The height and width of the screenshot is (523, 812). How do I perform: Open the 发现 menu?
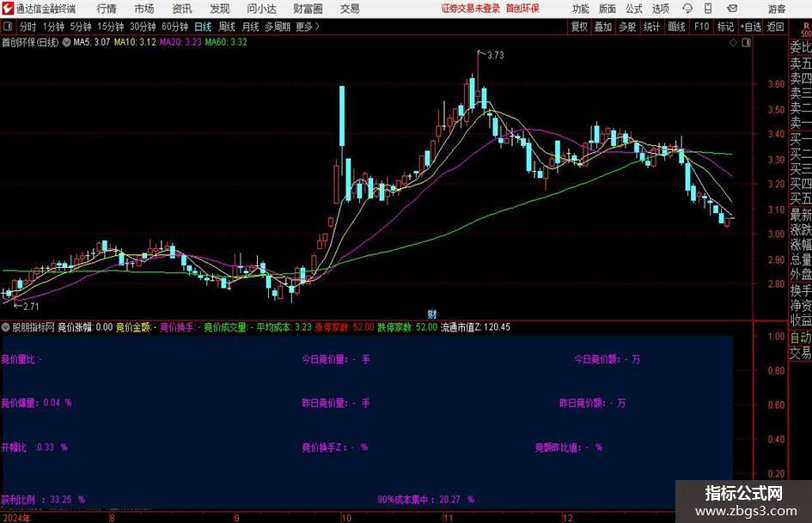click(220, 9)
